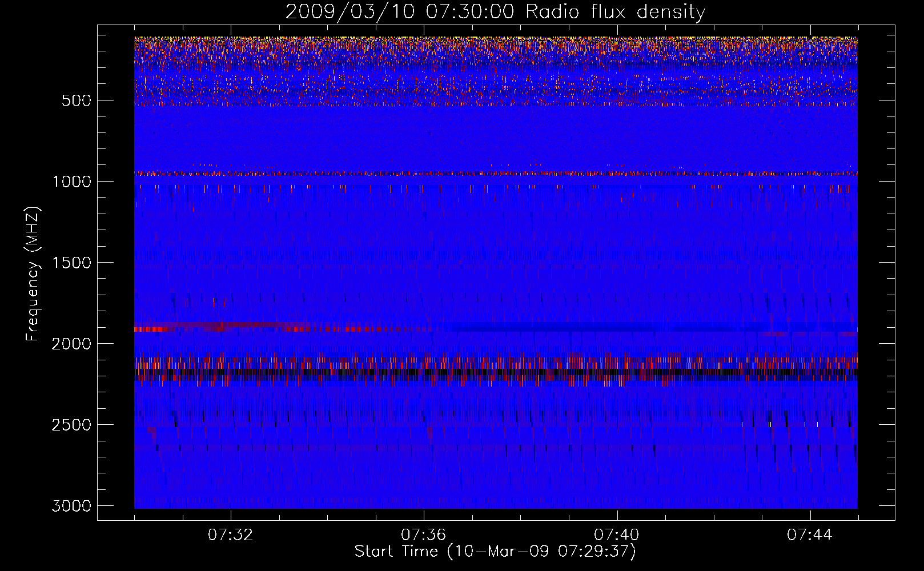Click the "Frequency (MHZ)" axis label
This screenshot has height=571, width=924.
pyautogui.click(x=33, y=274)
